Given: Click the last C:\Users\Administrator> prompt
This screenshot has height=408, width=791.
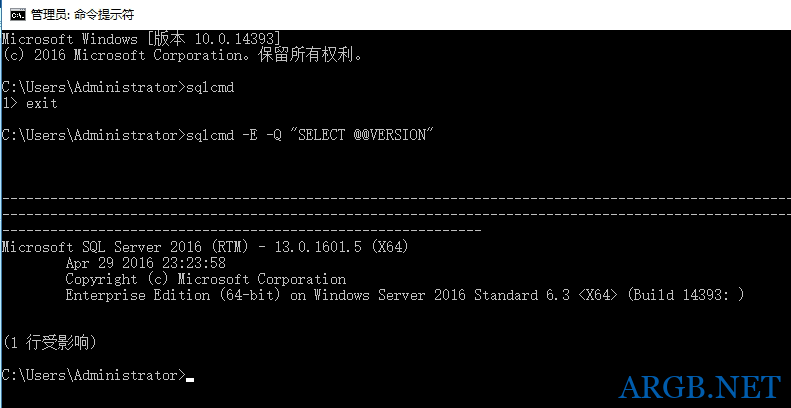Looking at the screenshot, I should coord(93,375).
